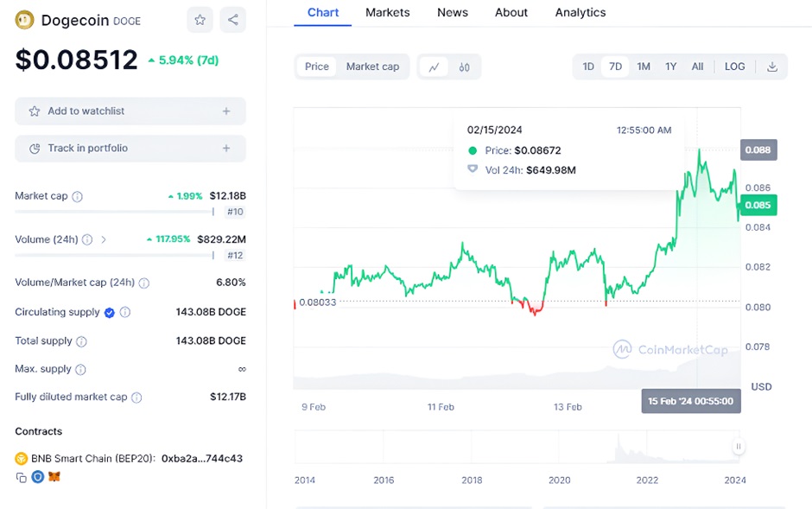Screen dimensions: 812x509
Task: Select the 1Y time range button
Action: (x=670, y=67)
